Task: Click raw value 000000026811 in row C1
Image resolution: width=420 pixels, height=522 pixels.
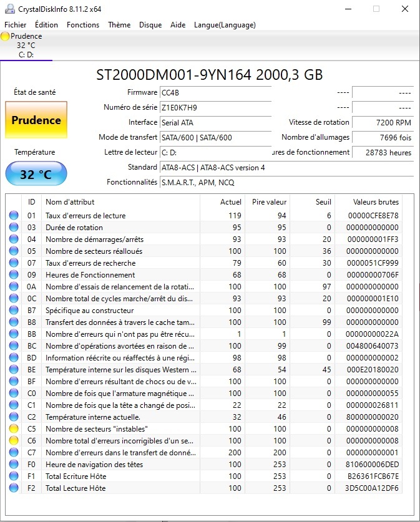Action: click(372, 405)
